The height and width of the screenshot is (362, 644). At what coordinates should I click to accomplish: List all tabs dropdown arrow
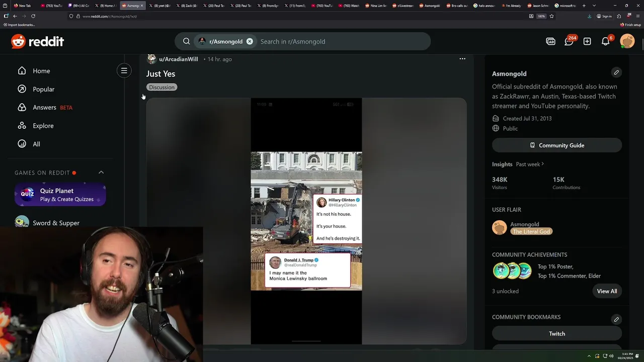point(594,6)
